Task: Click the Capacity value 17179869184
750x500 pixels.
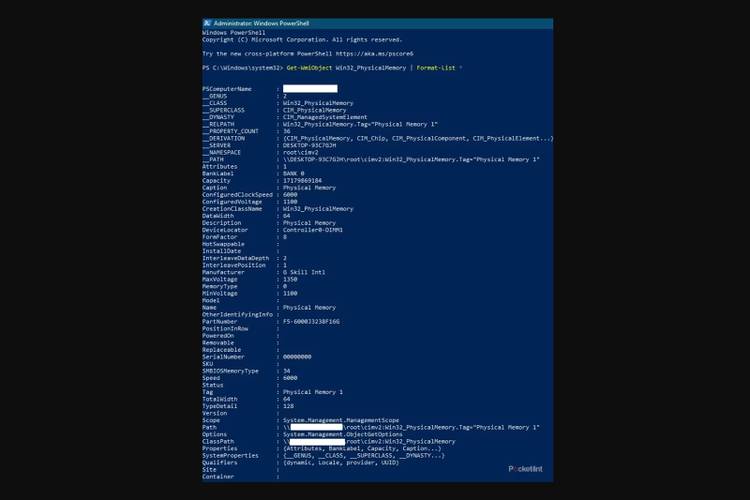Action: pos(305,181)
